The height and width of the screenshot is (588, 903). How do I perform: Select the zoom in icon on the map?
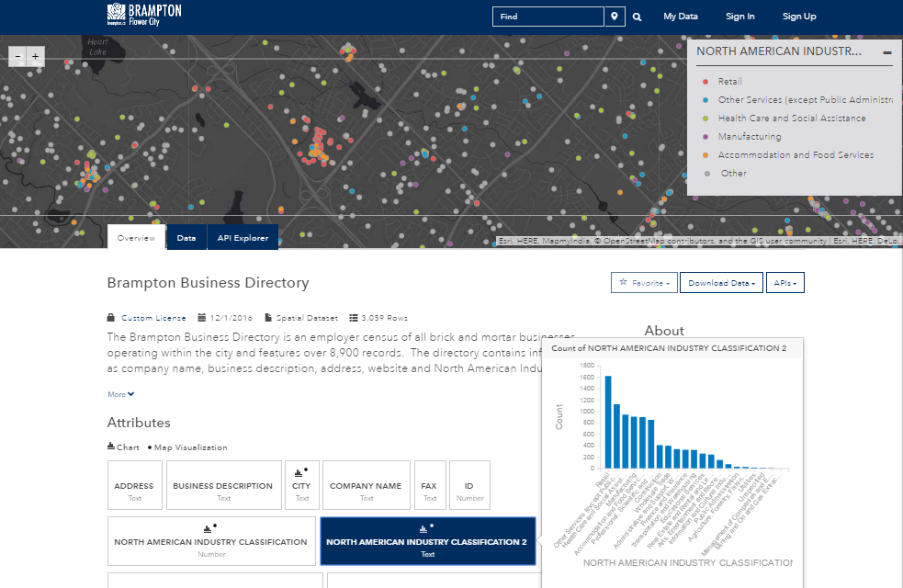pyautogui.click(x=35, y=56)
